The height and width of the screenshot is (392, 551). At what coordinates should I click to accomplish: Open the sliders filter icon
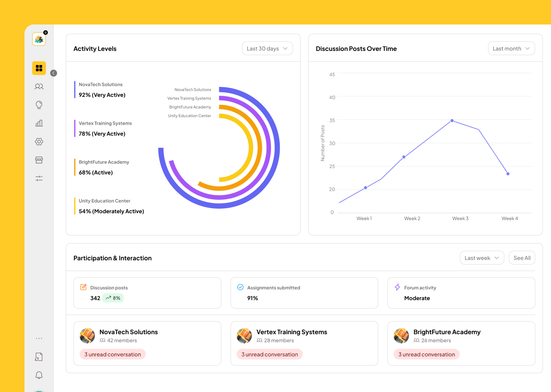point(39,178)
